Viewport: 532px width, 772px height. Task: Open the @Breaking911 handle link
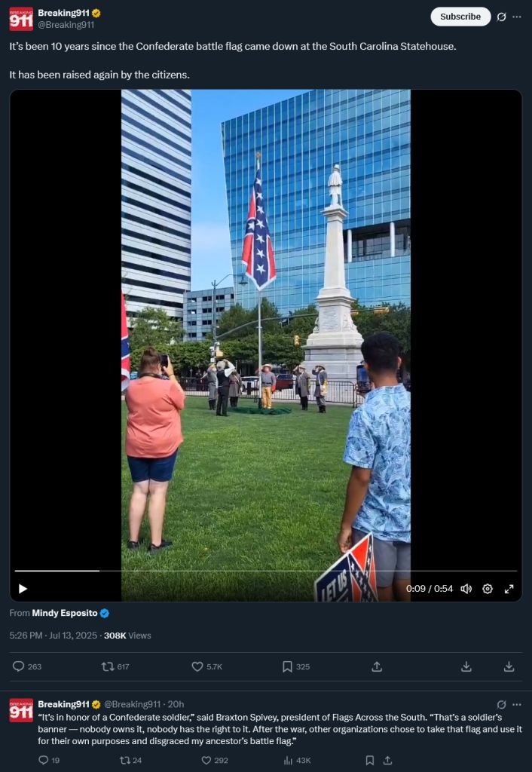pyautogui.click(x=66, y=25)
